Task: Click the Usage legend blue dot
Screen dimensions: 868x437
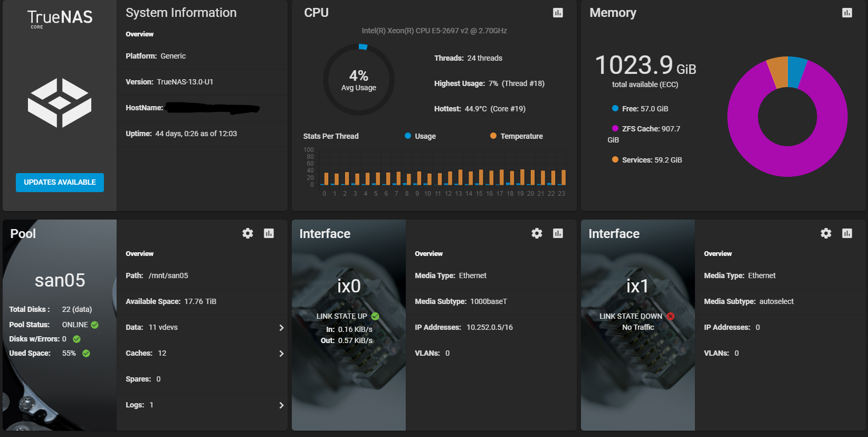Action: pos(408,136)
